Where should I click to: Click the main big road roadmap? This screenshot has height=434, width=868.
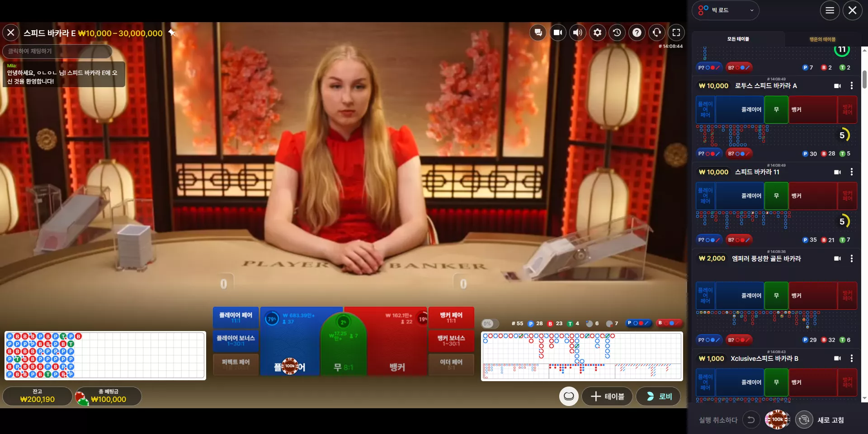pos(582,348)
